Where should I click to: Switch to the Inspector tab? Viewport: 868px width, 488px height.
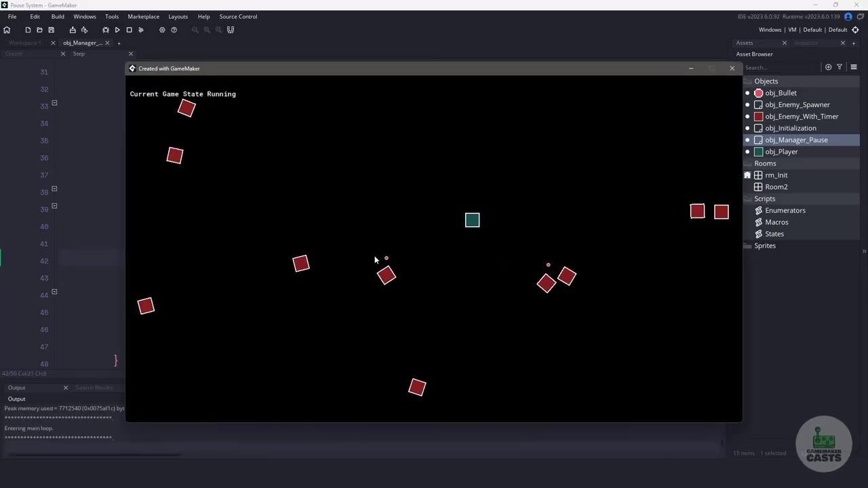pyautogui.click(x=806, y=43)
